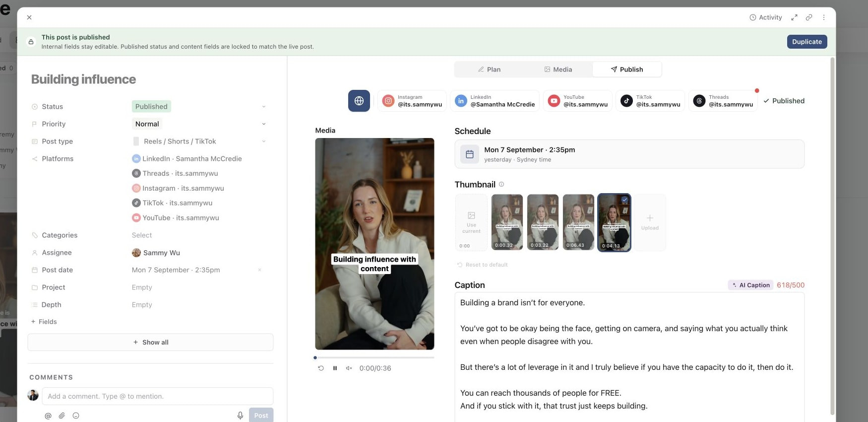Select the YouTube @its.sammywu account chip
Image resolution: width=868 pixels, height=422 pixels.
578,101
